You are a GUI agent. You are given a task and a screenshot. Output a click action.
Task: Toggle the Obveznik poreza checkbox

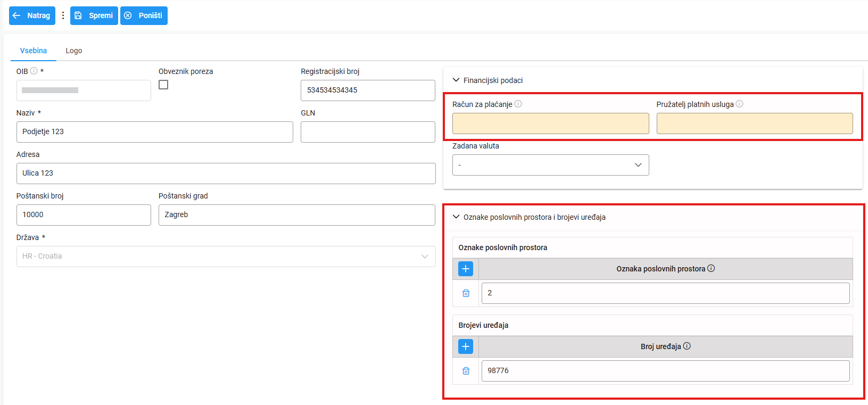click(163, 85)
